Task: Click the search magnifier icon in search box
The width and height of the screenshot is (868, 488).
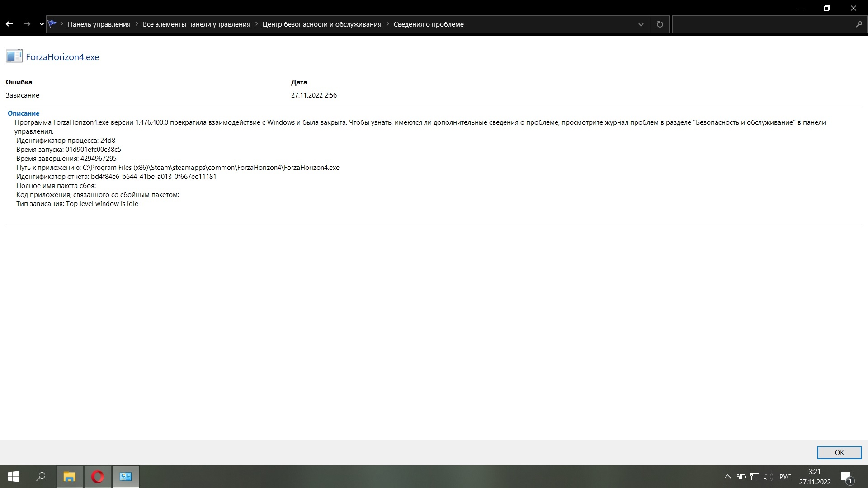Action: coord(859,24)
